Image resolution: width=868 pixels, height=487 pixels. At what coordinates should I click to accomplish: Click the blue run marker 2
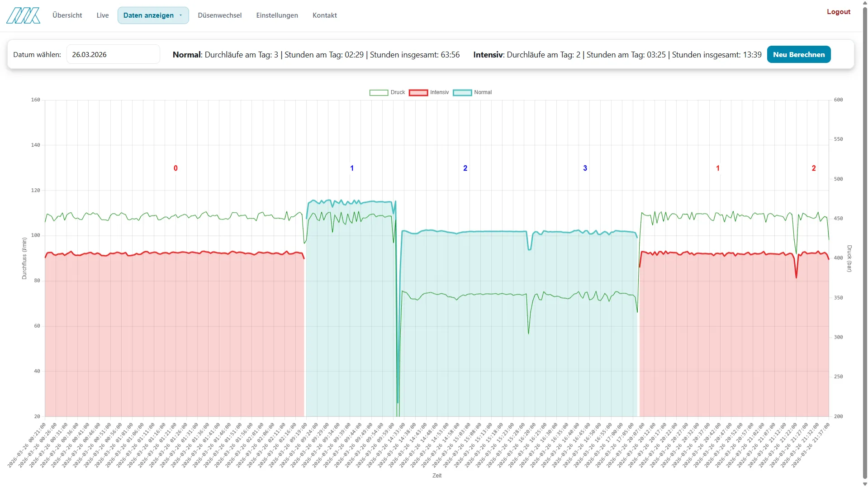tap(465, 168)
